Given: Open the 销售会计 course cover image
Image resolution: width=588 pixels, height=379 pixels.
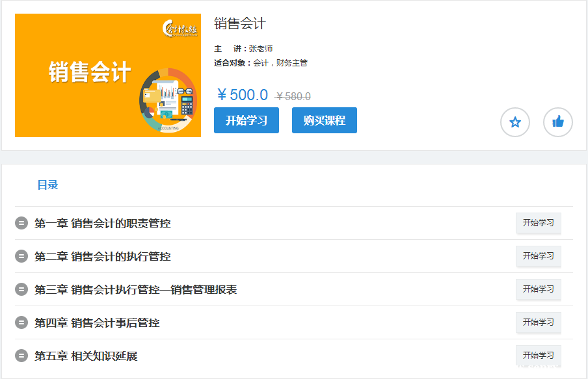Looking at the screenshot, I should point(108,75).
